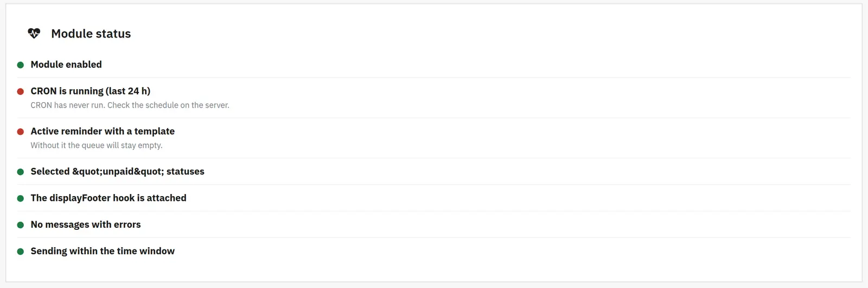The width and height of the screenshot is (868, 288).
Task: Click green dot for Sending within time window
Action: pos(21,252)
